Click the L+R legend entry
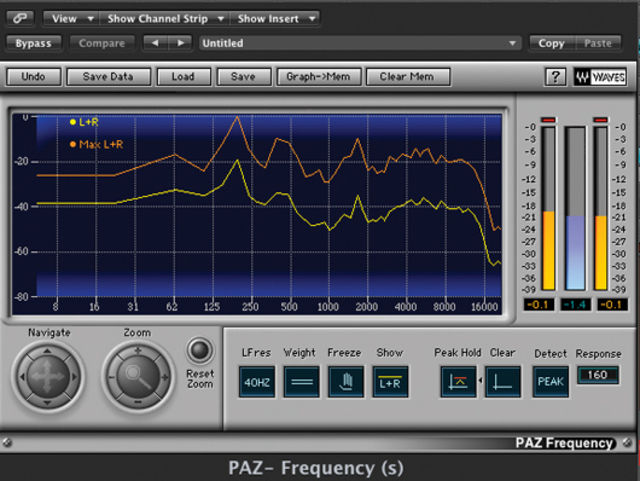This screenshot has width=640, height=481. [84, 122]
